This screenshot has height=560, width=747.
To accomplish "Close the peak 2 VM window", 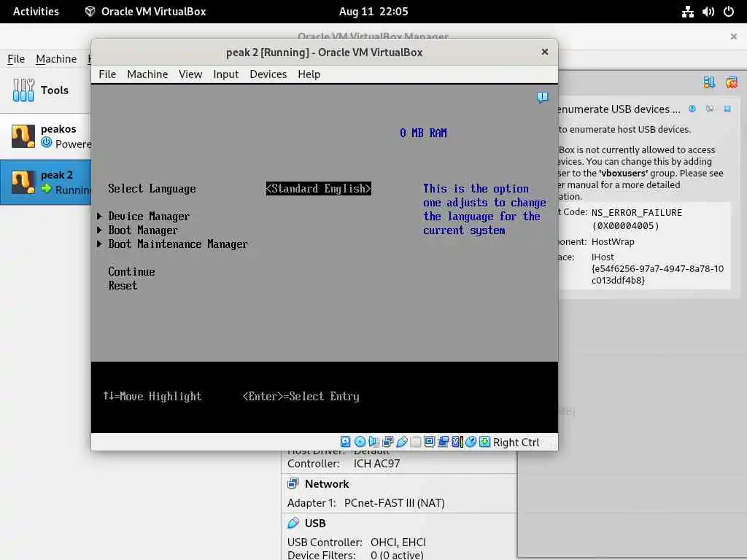I will point(544,52).
